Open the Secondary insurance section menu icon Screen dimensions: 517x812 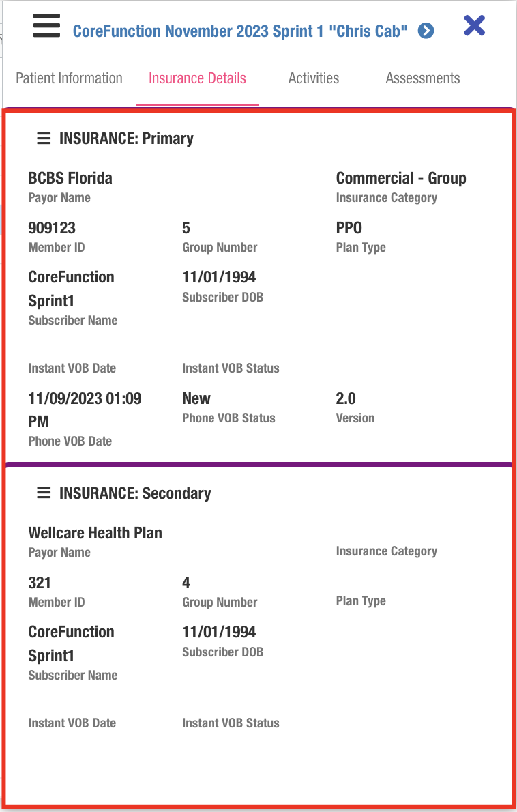pyautogui.click(x=44, y=493)
